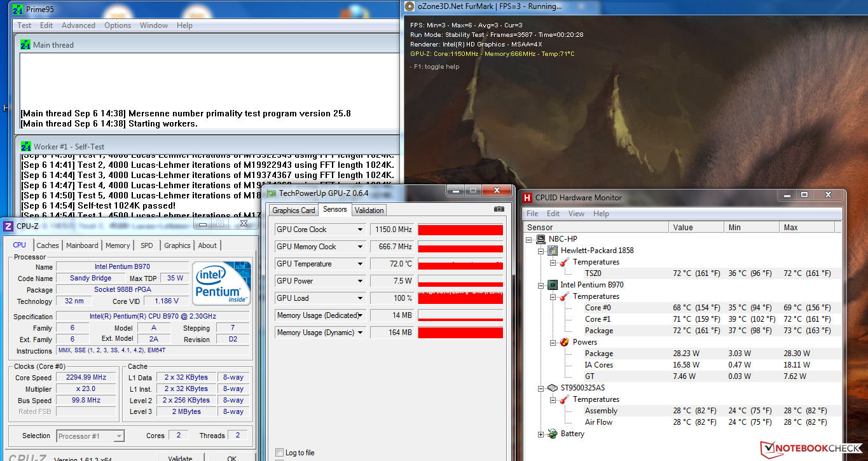Click the CPU-Z Validate button
Viewport: 868px width, 461px height.
click(x=180, y=458)
